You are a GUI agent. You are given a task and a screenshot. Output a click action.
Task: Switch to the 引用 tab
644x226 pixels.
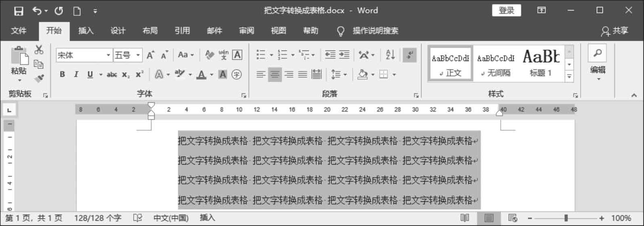[x=182, y=31]
